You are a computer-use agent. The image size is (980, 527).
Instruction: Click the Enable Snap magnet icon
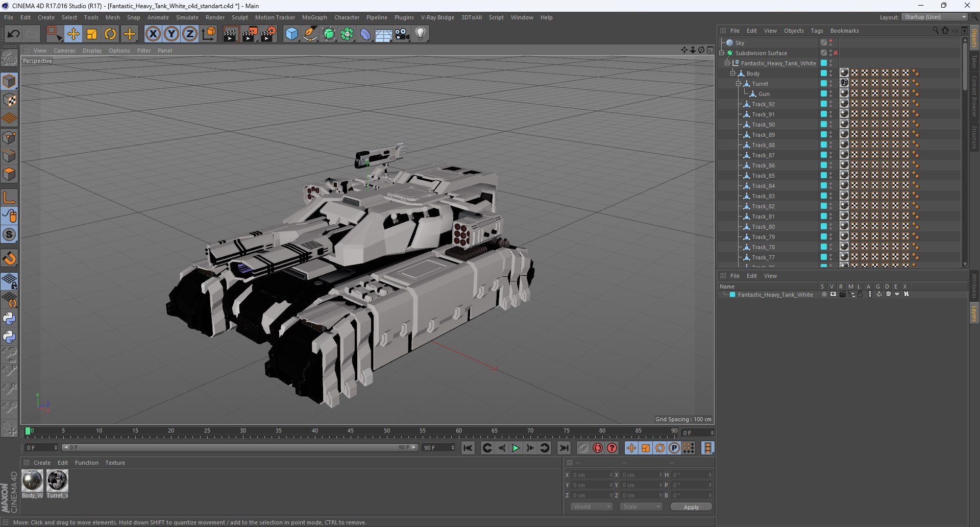click(x=10, y=258)
